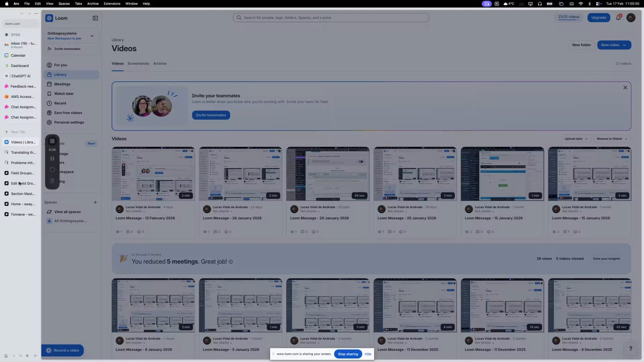The height and width of the screenshot is (362, 644).
Task: Open the Newest to Oldest dropdown
Action: coord(612,139)
